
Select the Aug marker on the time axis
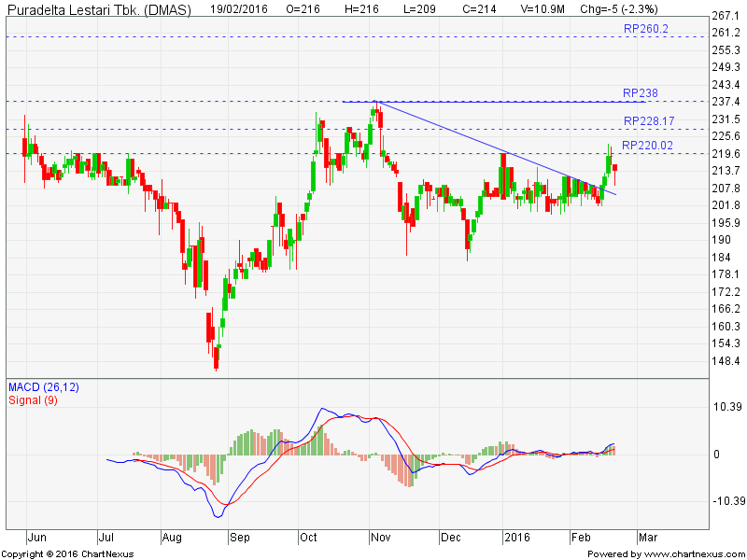(x=172, y=538)
